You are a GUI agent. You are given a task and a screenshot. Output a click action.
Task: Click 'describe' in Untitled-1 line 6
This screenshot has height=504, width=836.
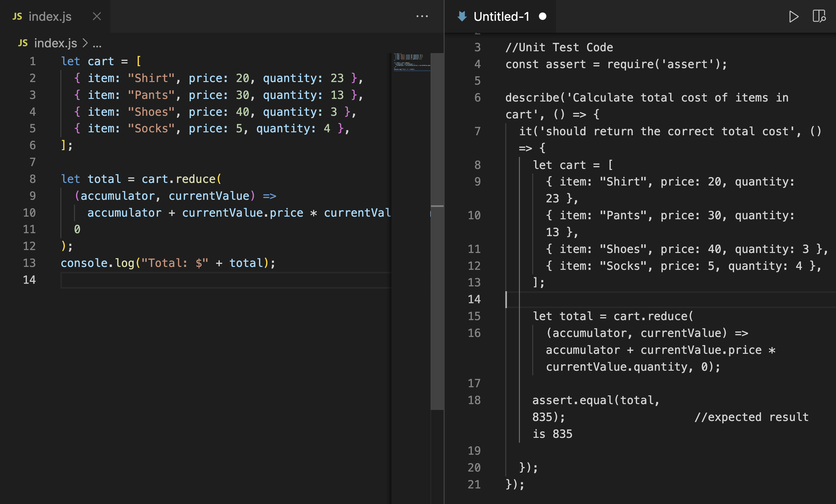point(532,98)
